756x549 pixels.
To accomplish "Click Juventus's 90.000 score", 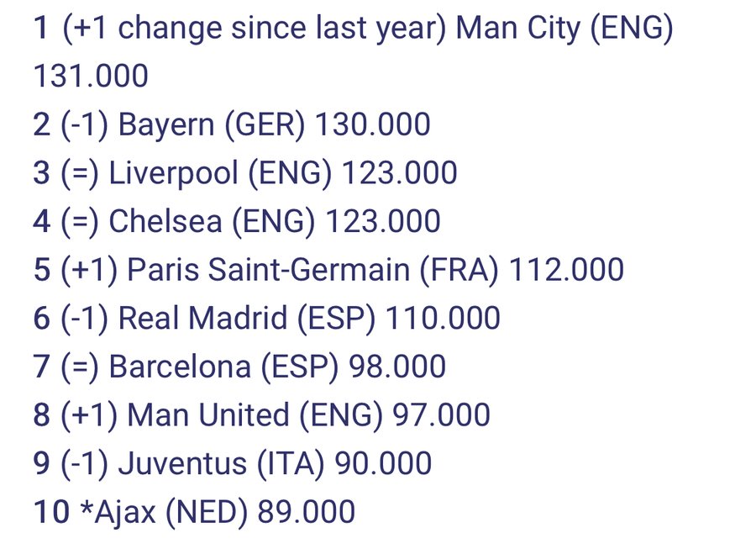I will [383, 462].
